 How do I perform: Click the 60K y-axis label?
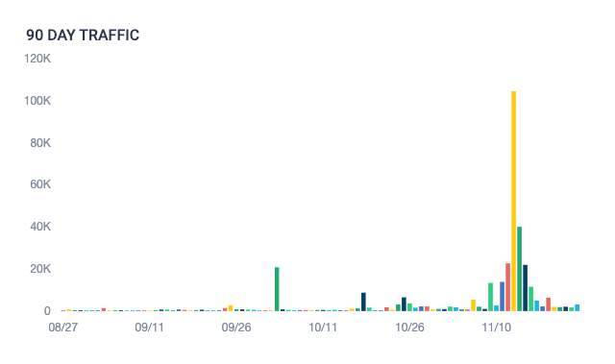pos(40,184)
